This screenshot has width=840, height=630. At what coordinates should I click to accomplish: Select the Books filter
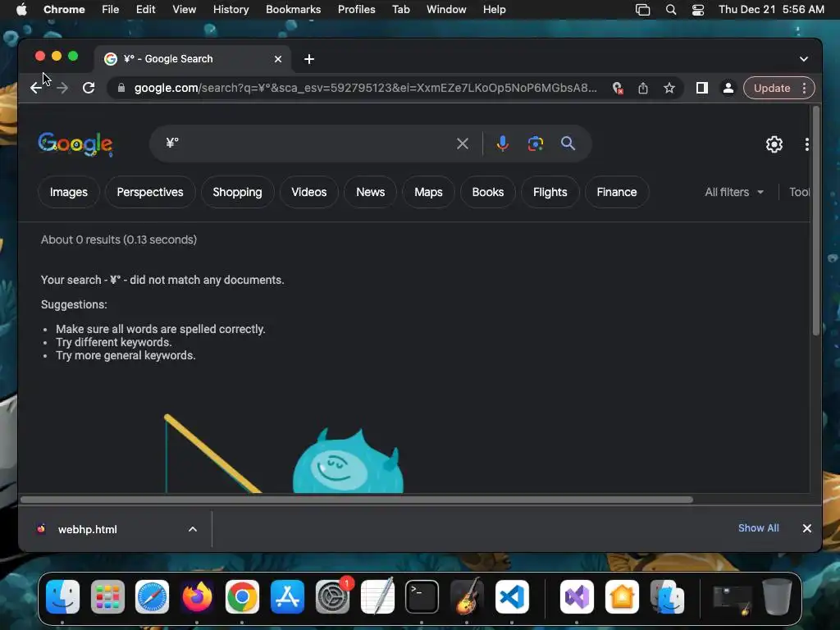[x=488, y=192]
